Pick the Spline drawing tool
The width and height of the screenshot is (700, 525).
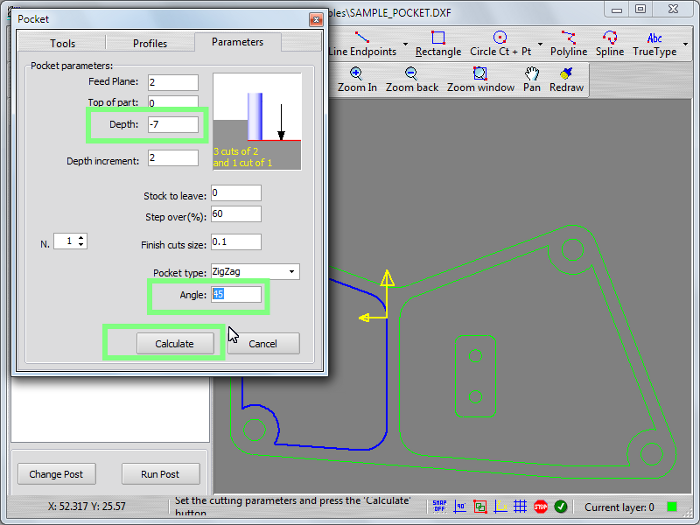tap(610, 44)
